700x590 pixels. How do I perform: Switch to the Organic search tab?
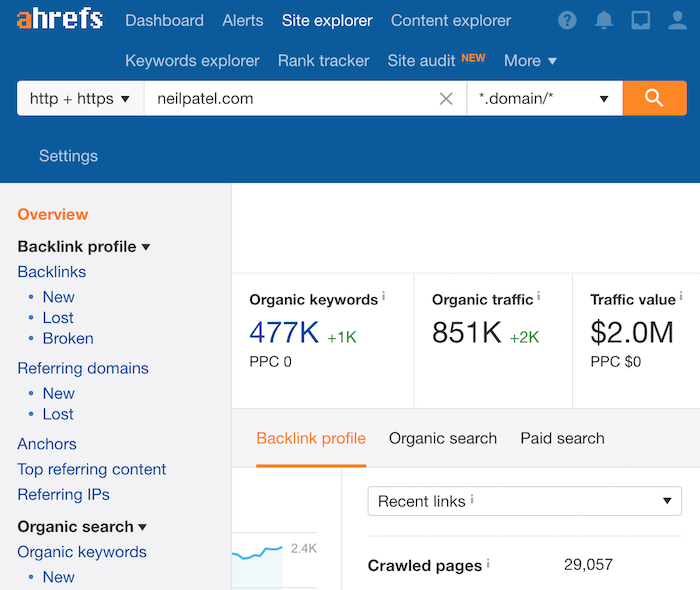coord(443,438)
